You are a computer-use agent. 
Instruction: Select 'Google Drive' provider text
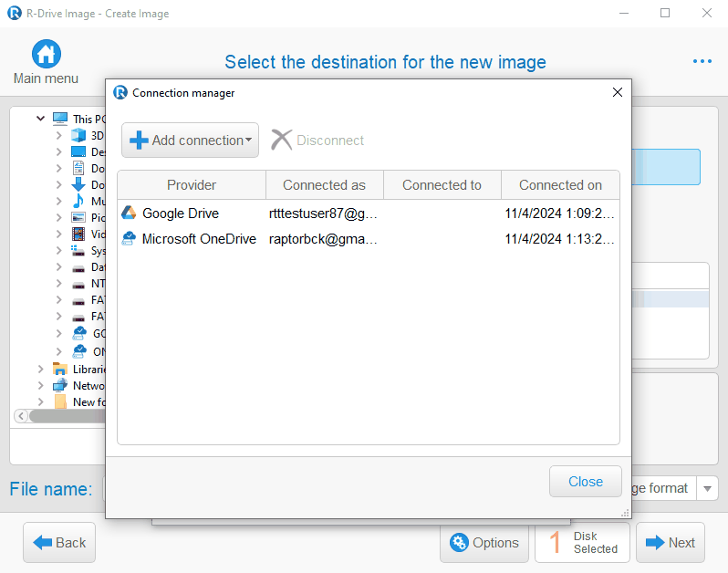(x=180, y=214)
